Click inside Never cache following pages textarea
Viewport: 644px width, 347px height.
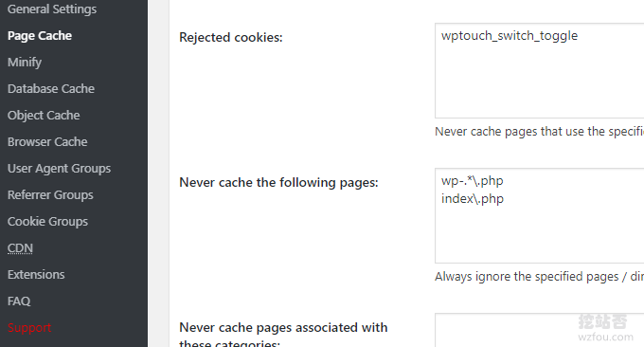540,215
